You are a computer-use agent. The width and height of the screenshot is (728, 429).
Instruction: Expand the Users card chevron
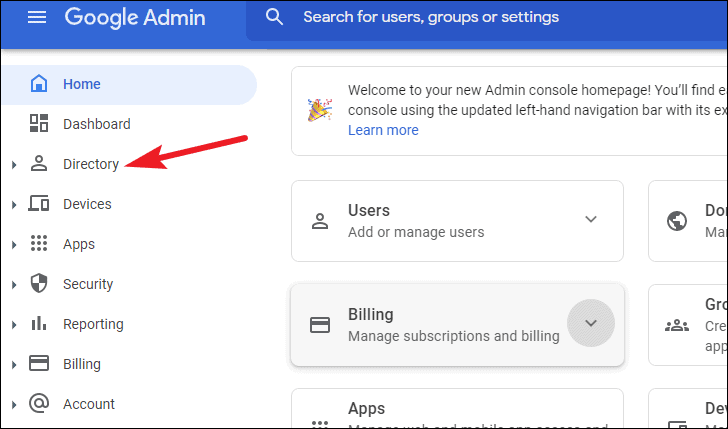tap(591, 219)
